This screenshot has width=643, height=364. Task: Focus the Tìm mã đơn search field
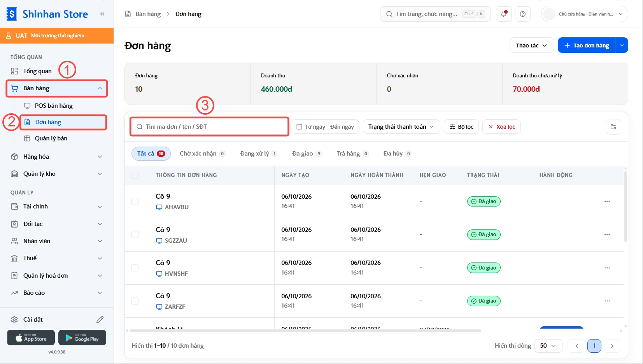(209, 127)
